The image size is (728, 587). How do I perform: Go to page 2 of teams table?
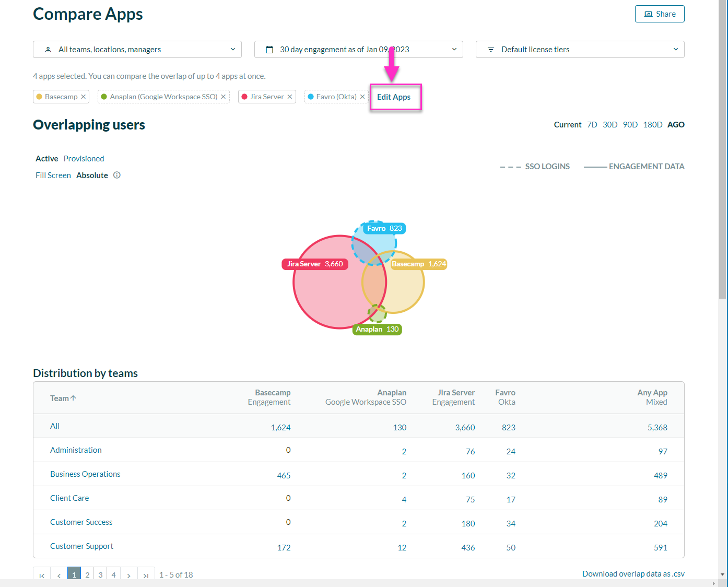tap(87, 574)
